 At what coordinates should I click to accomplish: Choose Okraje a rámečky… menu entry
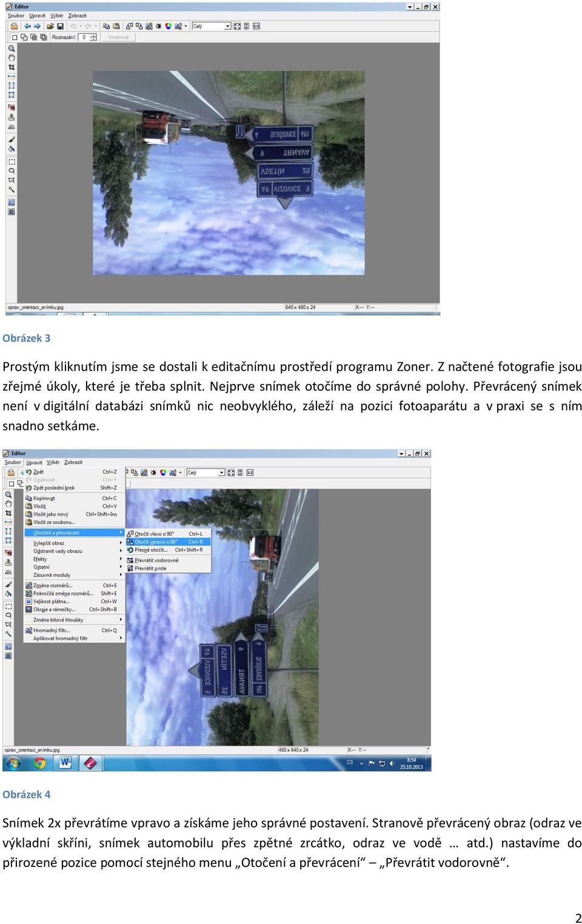pyautogui.click(x=74, y=609)
